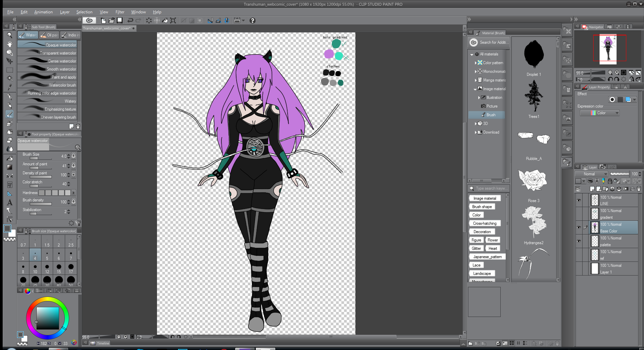Screen dimensions: 644x350
Task: Hide the Base Color layer eye
Action: click(579, 227)
